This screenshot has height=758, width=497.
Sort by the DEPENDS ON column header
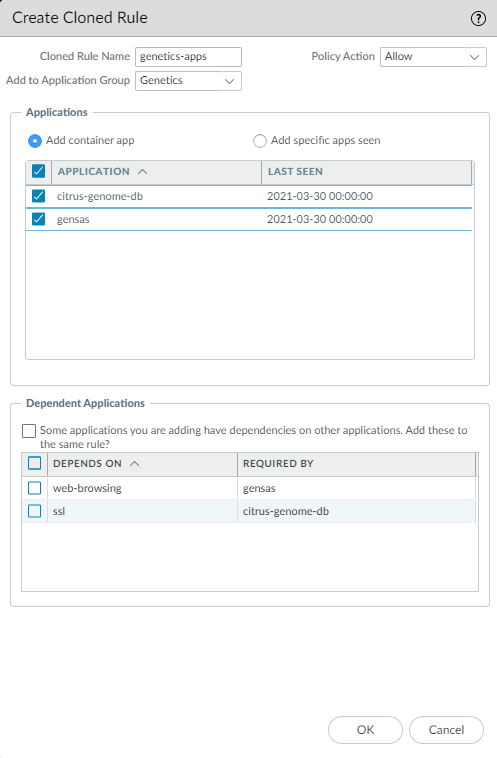click(x=142, y=464)
